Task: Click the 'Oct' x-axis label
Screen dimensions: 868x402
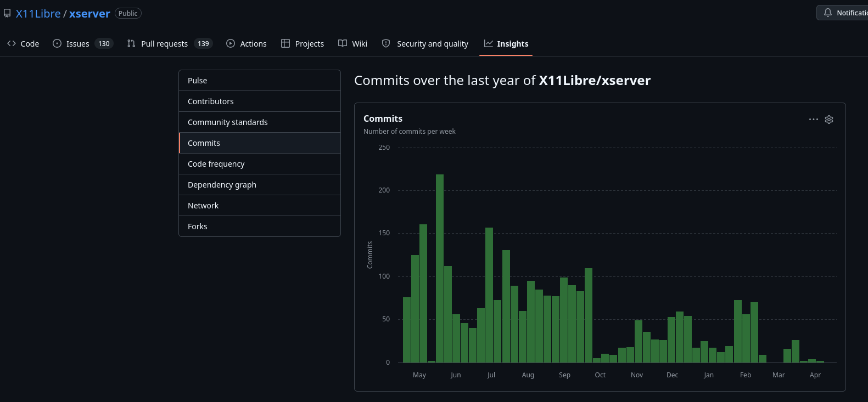Action: (600, 375)
